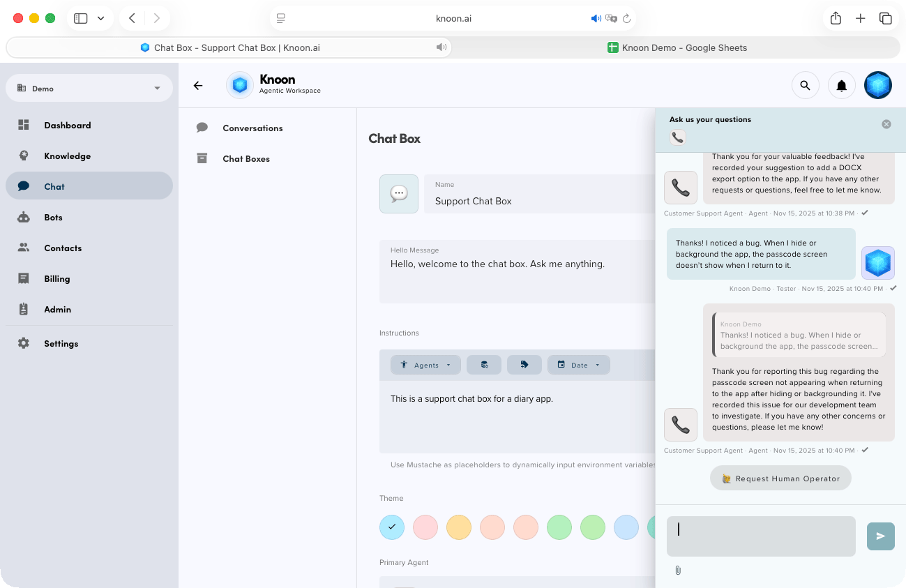Click the attachment paperclip icon in chat
This screenshot has width=906, height=588.
click(x=678, y=571)
